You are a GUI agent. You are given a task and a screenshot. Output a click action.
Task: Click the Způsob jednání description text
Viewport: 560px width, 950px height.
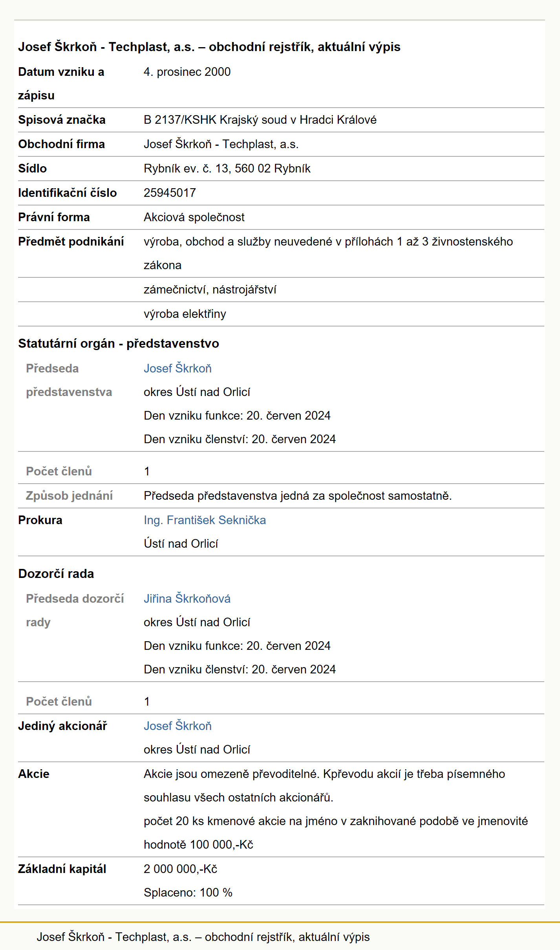298,496
